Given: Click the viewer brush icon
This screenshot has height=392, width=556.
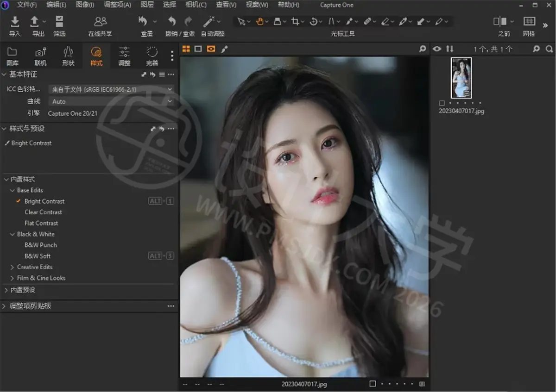Looking at the screenshot, I should [224, 49].
